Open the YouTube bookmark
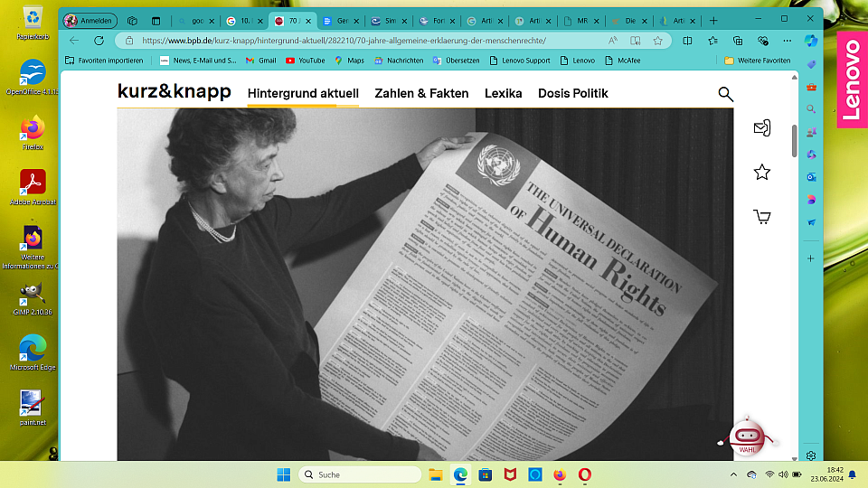Viewport: 868px width, 488px height. point(305,61)
